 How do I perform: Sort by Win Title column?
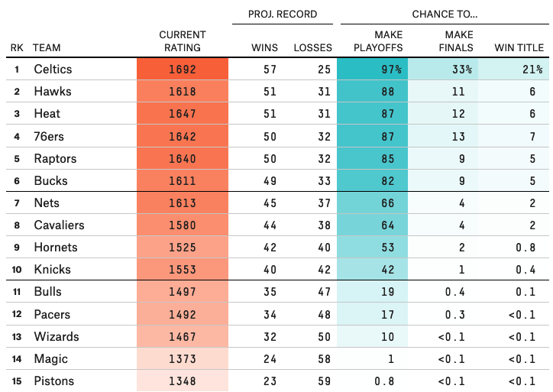519,47
